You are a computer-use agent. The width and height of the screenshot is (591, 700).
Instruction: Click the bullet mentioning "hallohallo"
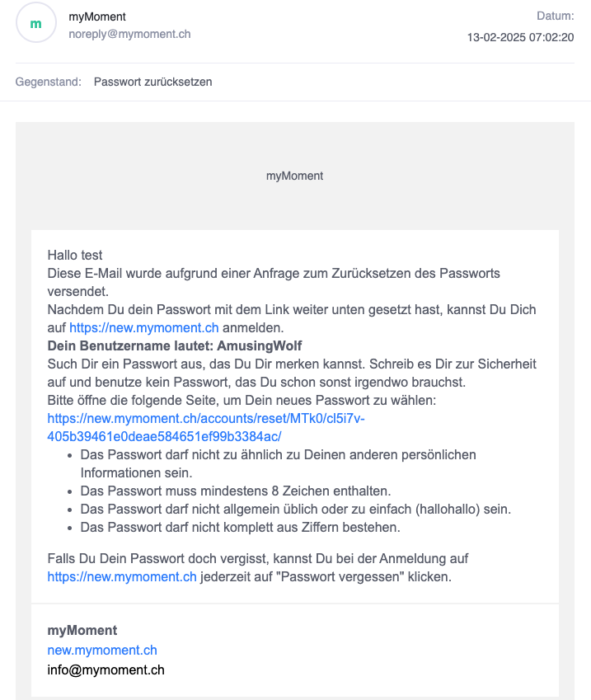pyautogui.click(x=295, y=509)
